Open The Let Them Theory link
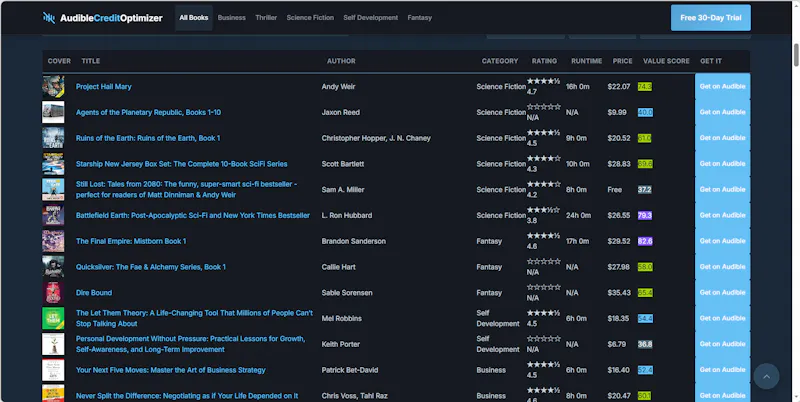The width and height of the screenshot is (800, 402). pos(194,318)
